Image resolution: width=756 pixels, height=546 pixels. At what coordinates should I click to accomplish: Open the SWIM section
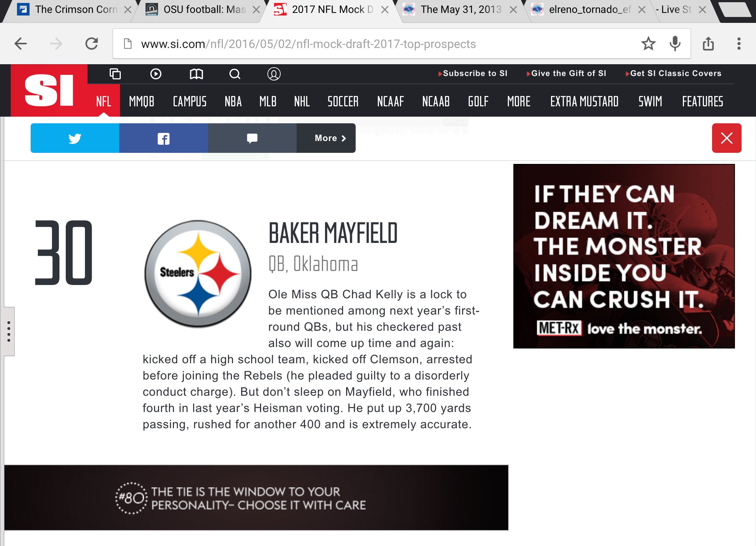650,101
